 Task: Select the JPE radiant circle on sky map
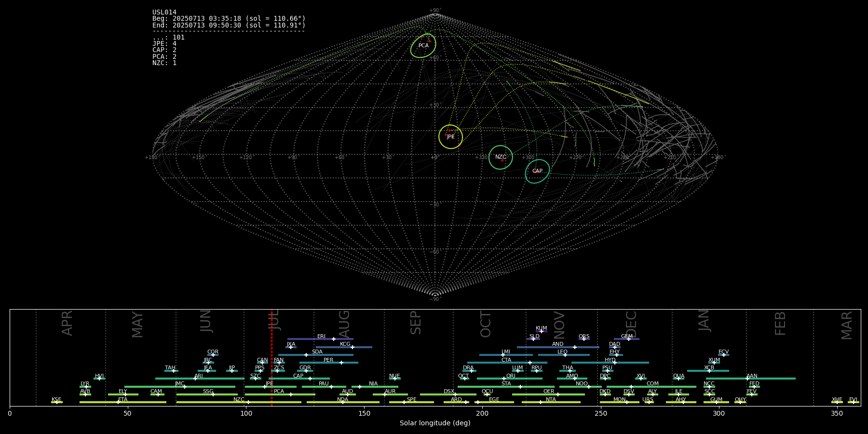pyautogui.click(x=450, y=136)
